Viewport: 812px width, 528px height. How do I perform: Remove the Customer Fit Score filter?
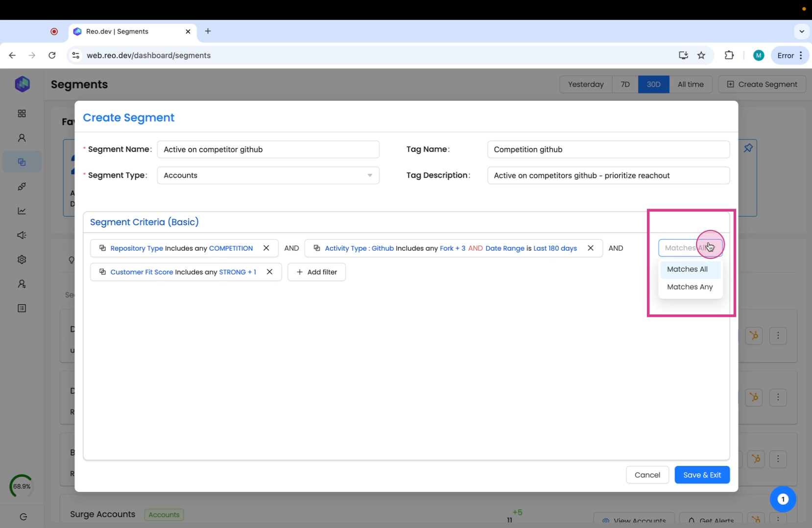[269, 272]
